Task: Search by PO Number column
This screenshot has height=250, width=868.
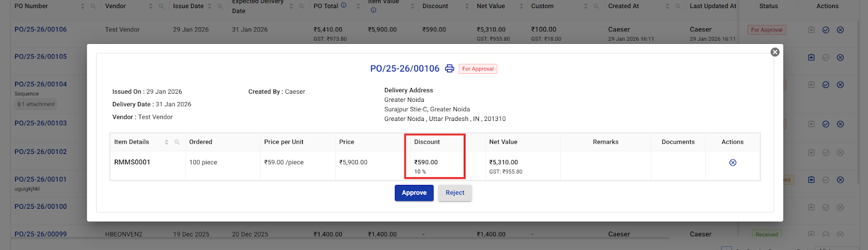Action: 93,7
